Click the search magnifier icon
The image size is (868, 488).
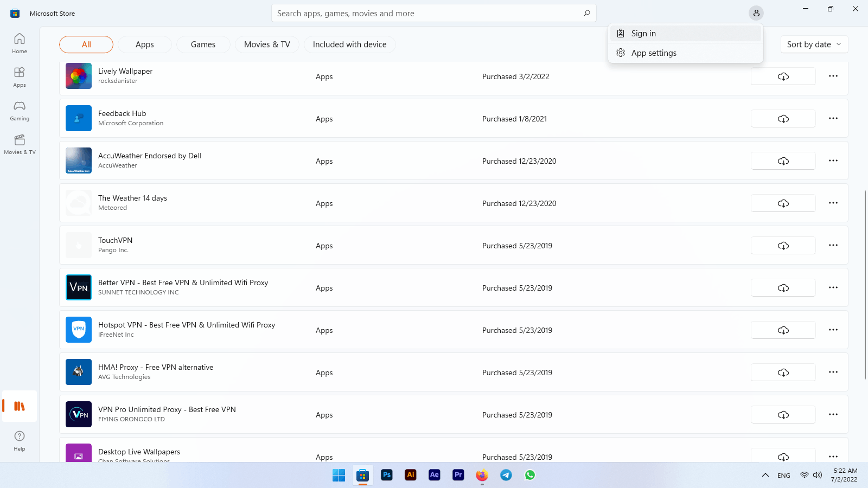tap(586, 13)
